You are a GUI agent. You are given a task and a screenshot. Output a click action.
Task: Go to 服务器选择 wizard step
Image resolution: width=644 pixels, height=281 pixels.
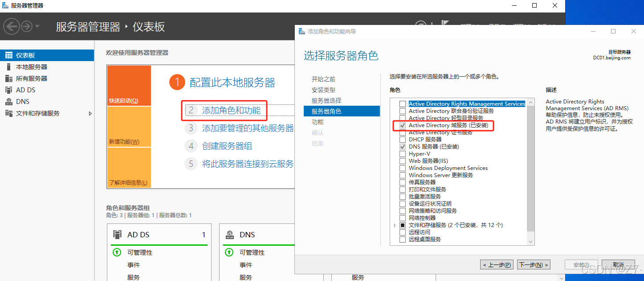[326, 101]
